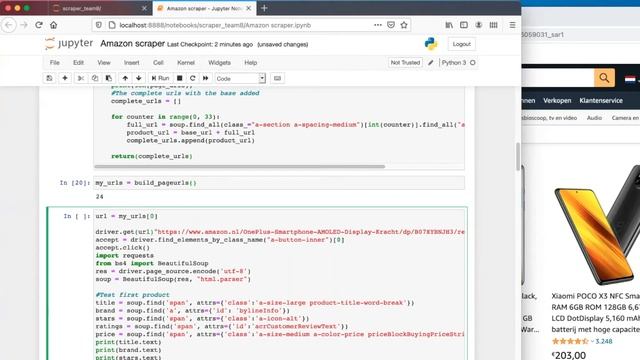Click the tracking protection shield icon
Viewport: 640px width, 360px height.
(98, 25)
